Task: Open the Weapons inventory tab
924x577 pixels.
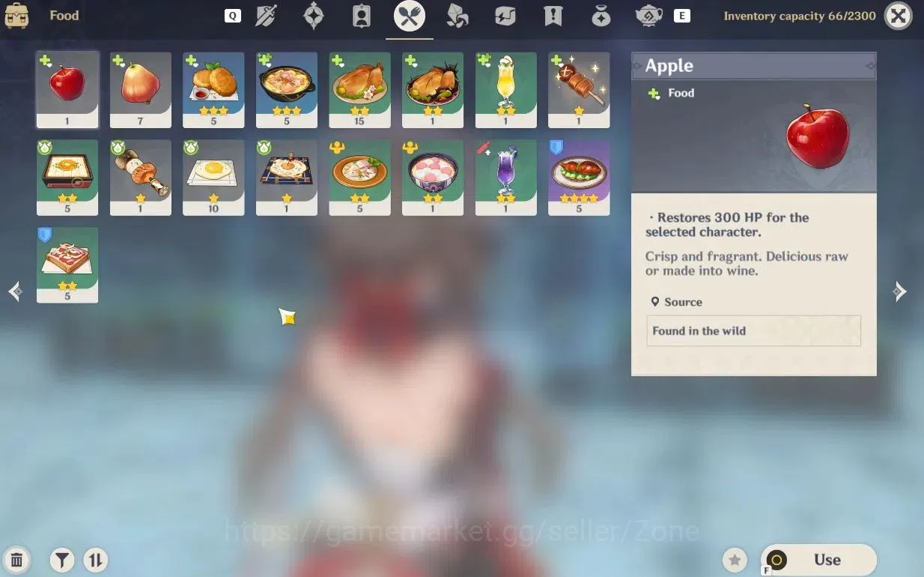Action: pos(266,16)
